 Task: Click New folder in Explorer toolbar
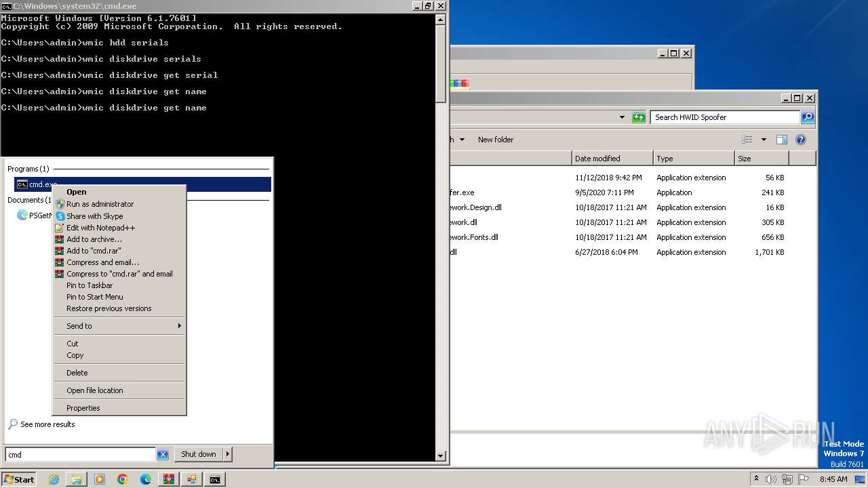tap(496, 140)
